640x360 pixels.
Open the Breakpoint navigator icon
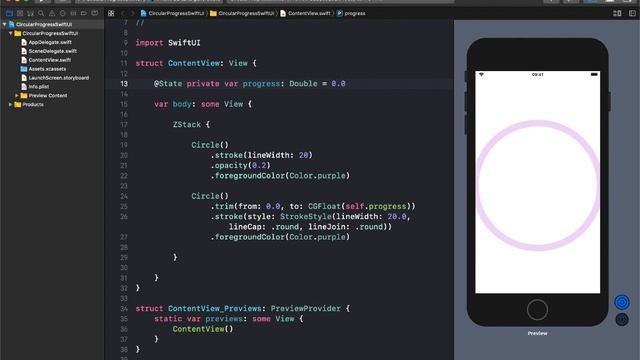pyautogui.click(x=84, y=13)
